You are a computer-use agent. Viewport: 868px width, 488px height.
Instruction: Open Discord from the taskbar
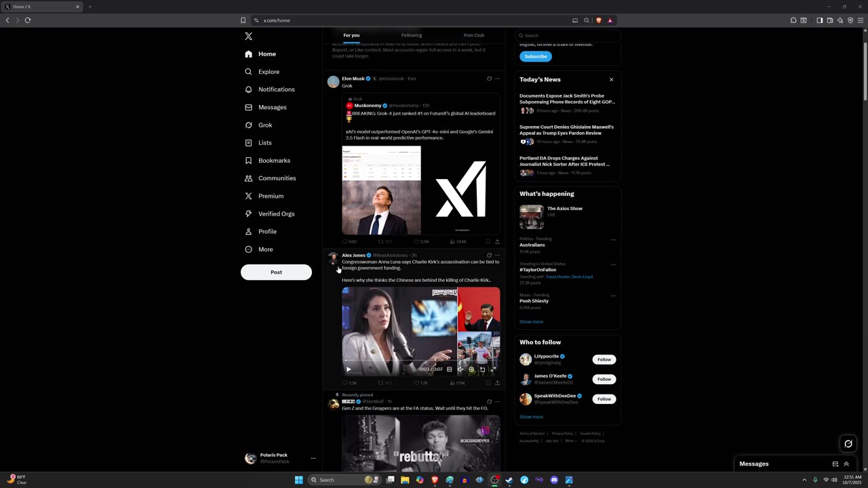pos(554,480)
